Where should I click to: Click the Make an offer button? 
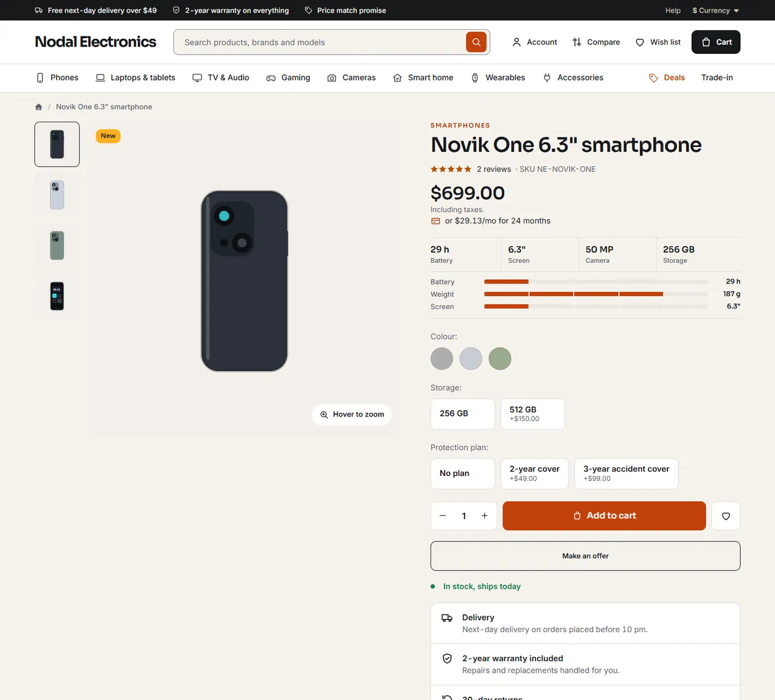coord(585,556)
